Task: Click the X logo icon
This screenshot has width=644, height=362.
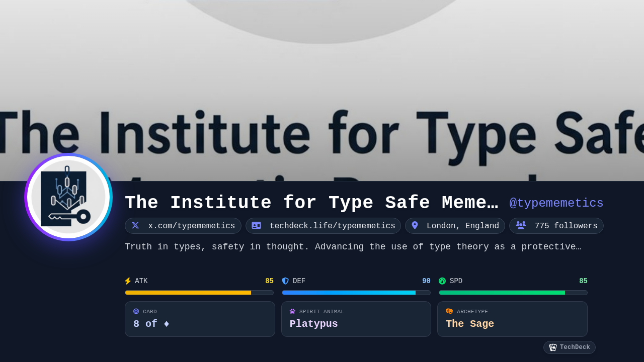Action: (135, 226)
